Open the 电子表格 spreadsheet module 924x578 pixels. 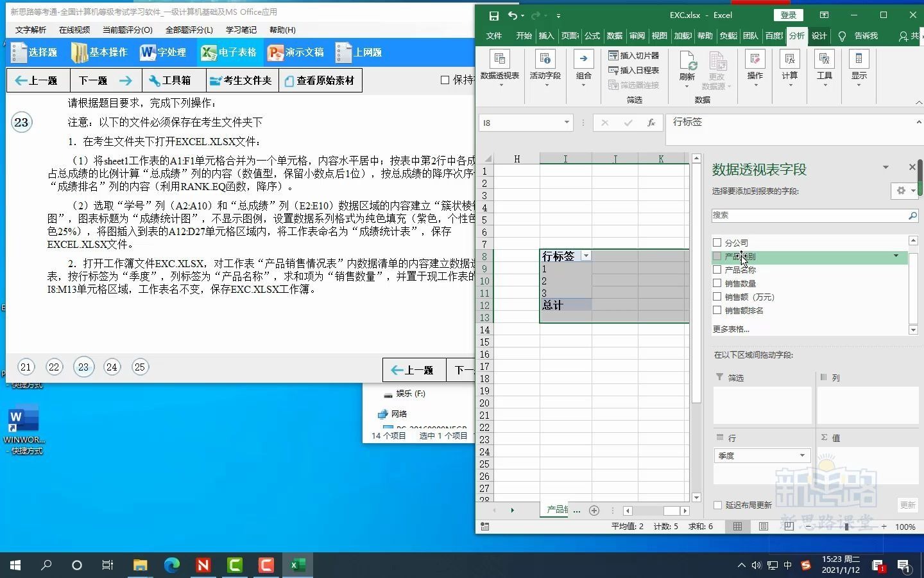229,53
